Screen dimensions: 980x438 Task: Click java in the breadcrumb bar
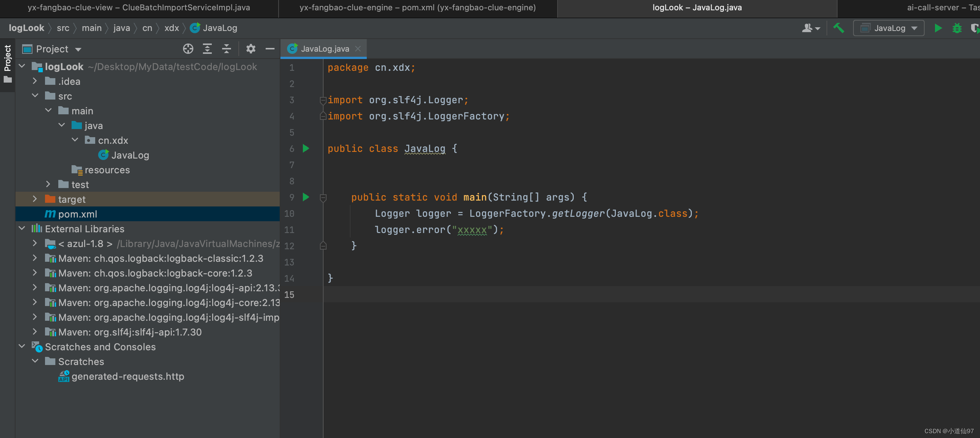click(121, 28)
